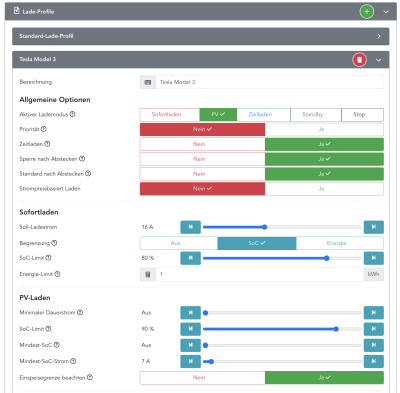
Task: Decrease Minimaler Dauerstrom step button
Action: (x=191, y=313)
